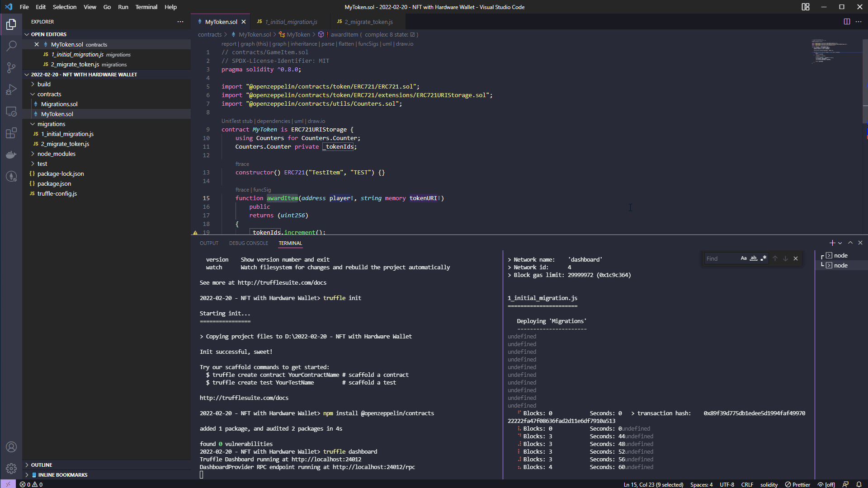Screen dimensions: 868x488
Task: Close the MyToken.sol editor tab
Action: point(244,22)
